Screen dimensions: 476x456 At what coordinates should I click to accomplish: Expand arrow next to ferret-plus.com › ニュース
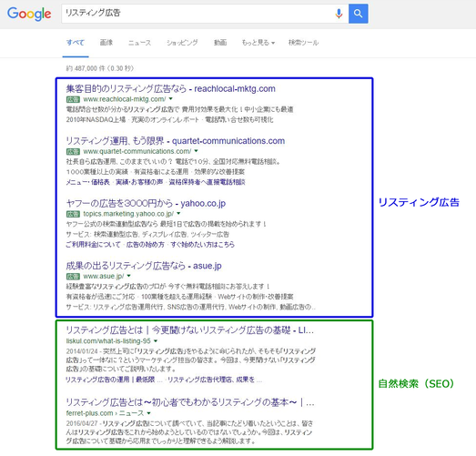[x=148, y=413]
